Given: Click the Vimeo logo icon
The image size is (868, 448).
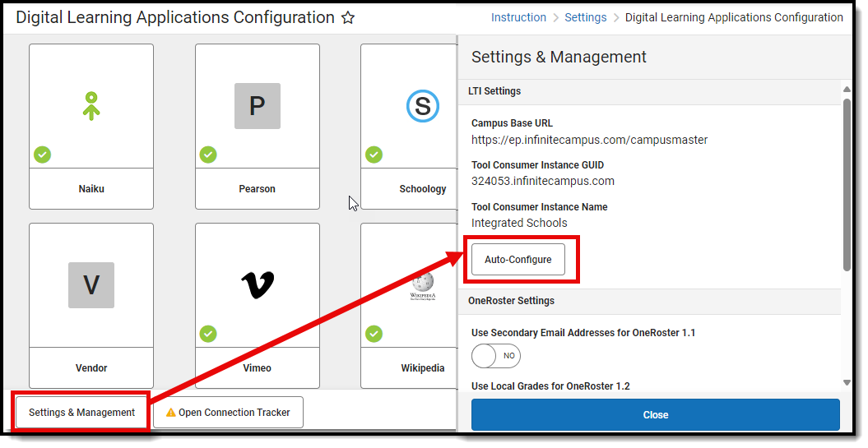Looking at the screenshot, I should pos(258,285).
